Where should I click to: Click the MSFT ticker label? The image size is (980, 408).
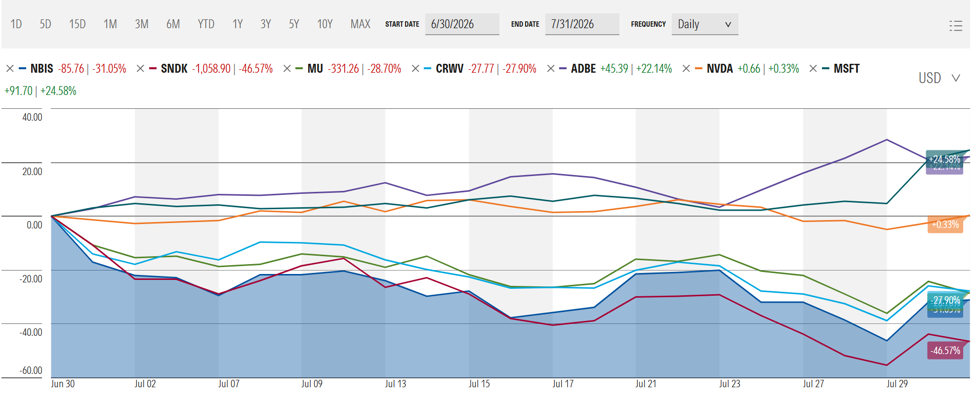(x=847, y=69)
